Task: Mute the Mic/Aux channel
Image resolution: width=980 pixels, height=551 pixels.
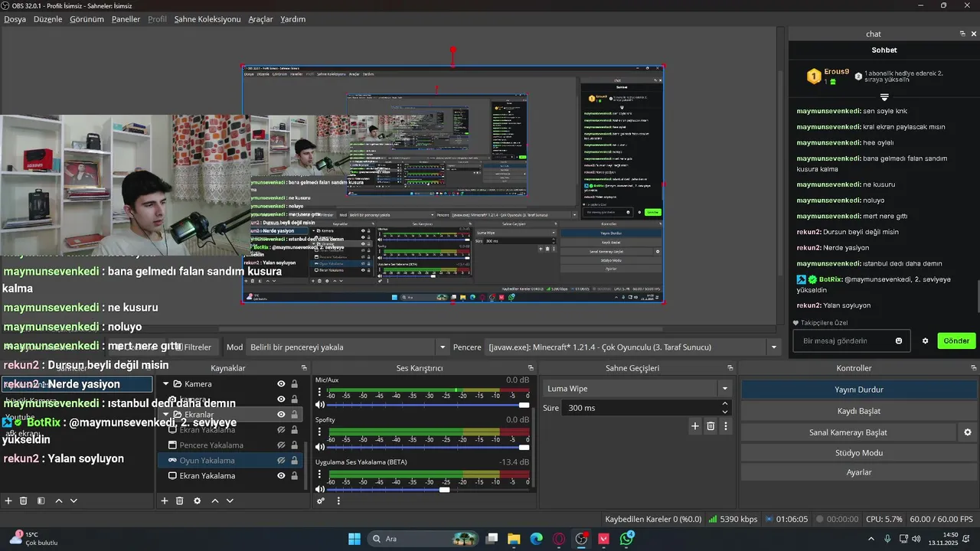Action: pyautogui.click(x=321, y=404)
